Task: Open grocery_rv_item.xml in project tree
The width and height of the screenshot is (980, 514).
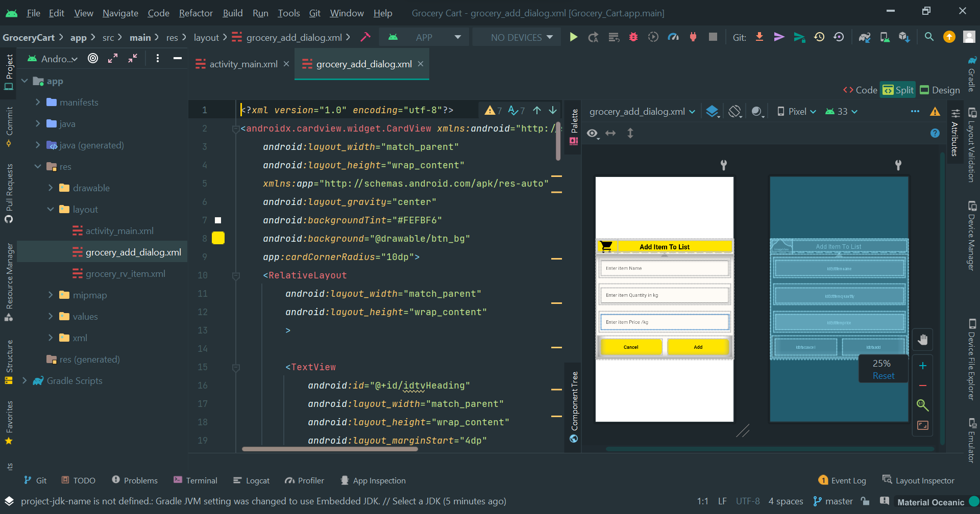Action: tap(126, 273)
